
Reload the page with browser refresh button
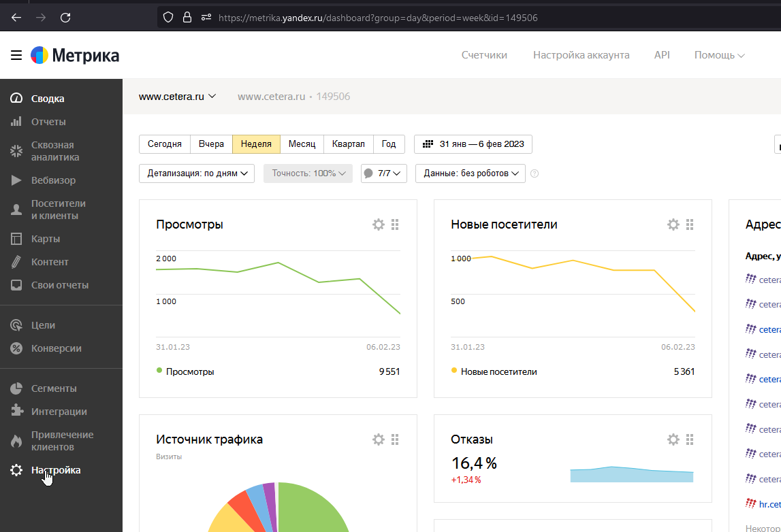[x=65, y=18]
